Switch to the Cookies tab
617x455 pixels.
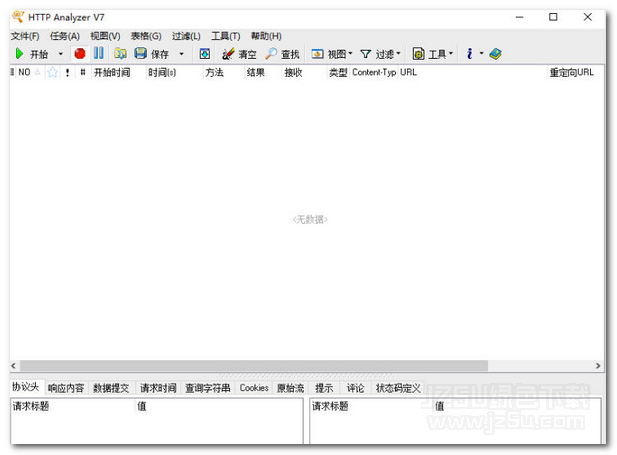click(254, 388)
